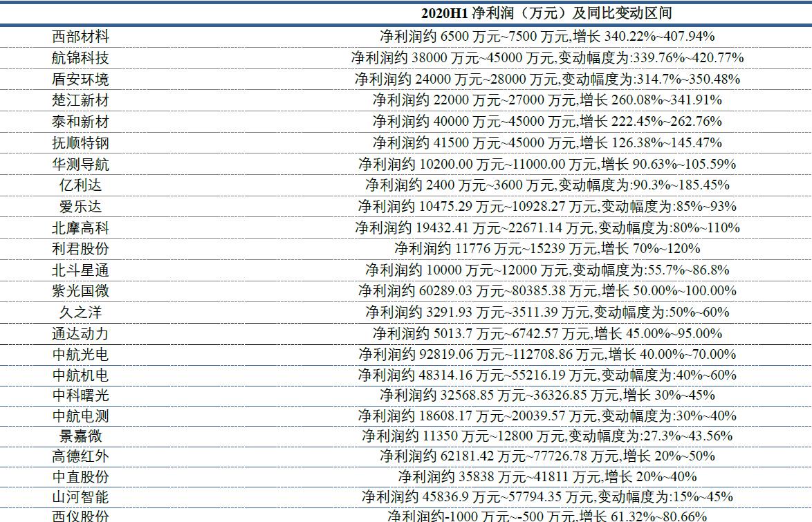This screenshot has width=812, height=522.
Task: Click profit cell with 339.76%~420.77%
Action: click(547, 57)
